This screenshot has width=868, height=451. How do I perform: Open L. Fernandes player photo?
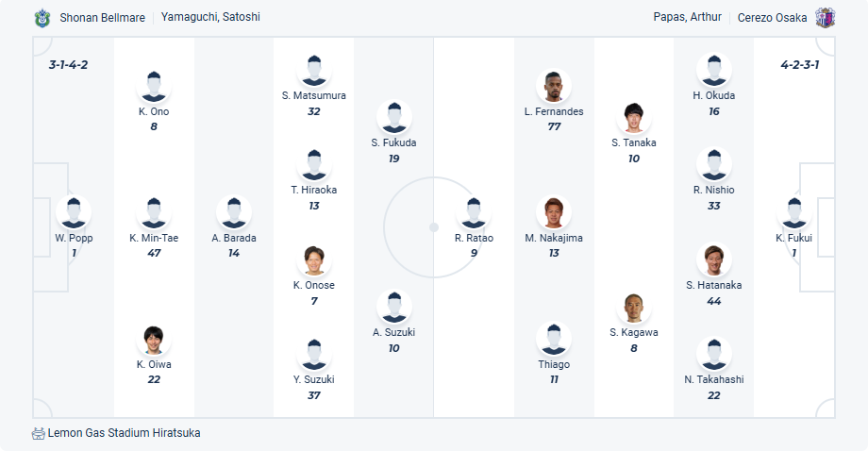(554, 87)
